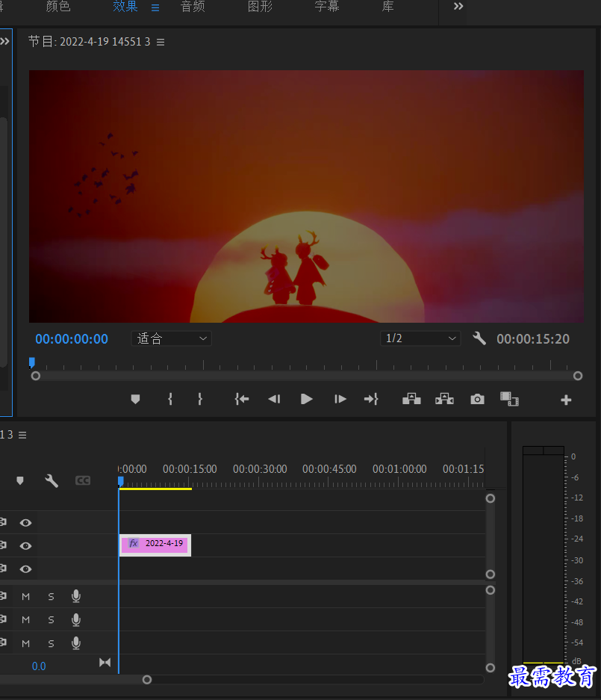Image resolution: width=601 pixels, height=700 pixels.
Task: Click fx badge on the 2022-4-19 clip
Action: point(134,543)
